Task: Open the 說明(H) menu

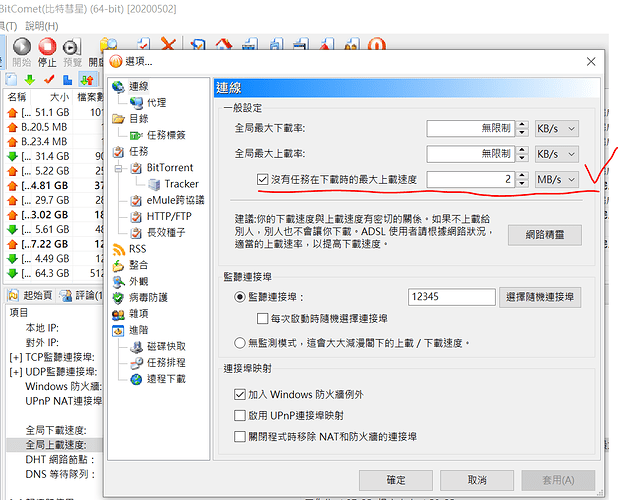Action: coord(42,26)
